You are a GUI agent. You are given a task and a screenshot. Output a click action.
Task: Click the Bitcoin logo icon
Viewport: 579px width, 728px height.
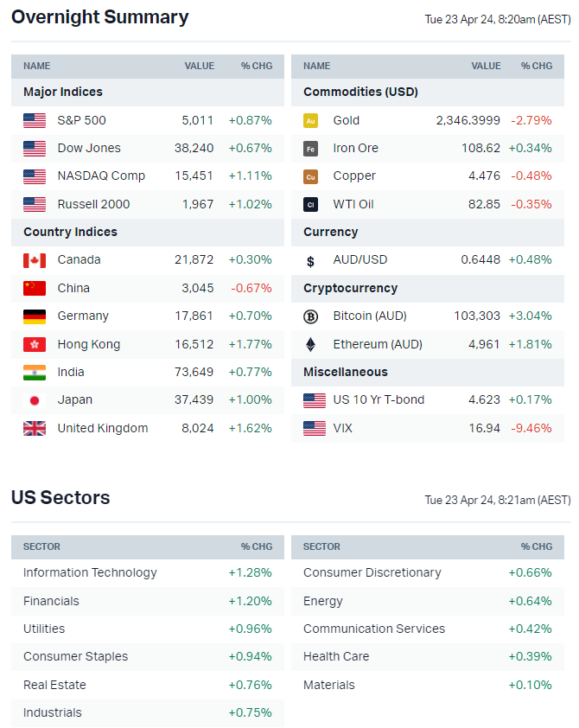point(310,316)
